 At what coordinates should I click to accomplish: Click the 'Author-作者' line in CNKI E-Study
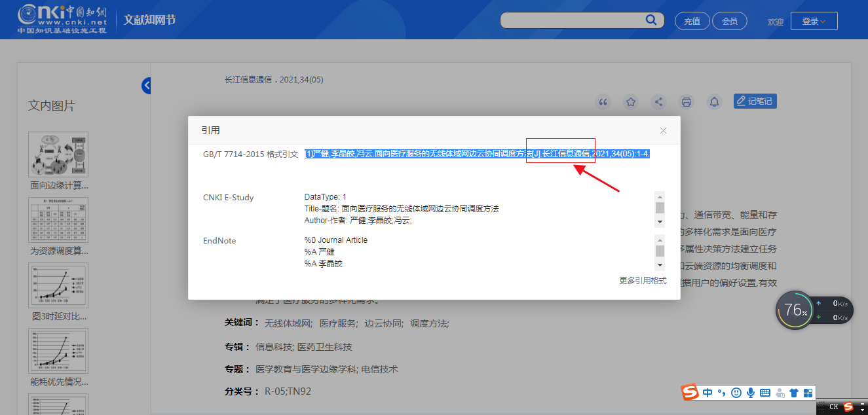coord(358,221)
